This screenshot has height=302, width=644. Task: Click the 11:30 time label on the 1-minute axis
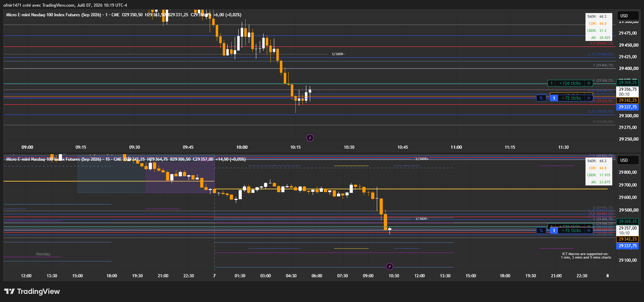(563, 147)
